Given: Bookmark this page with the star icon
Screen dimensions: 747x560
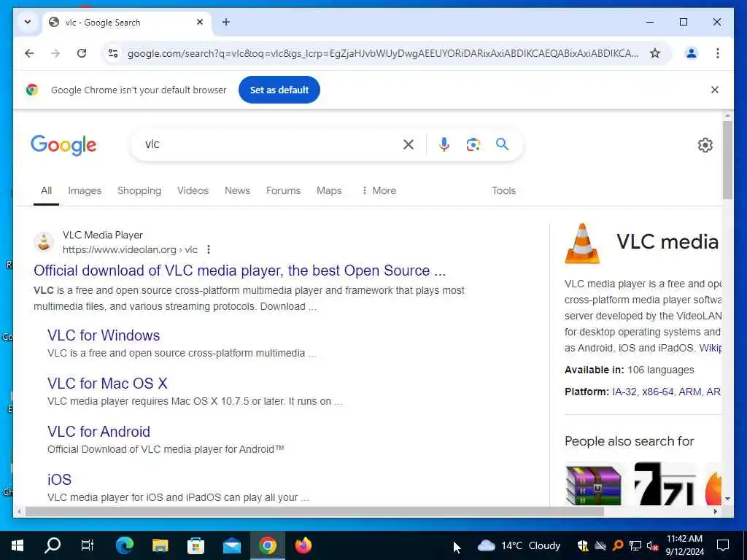Looking at the screenshot, I should (x=655, y=53).
